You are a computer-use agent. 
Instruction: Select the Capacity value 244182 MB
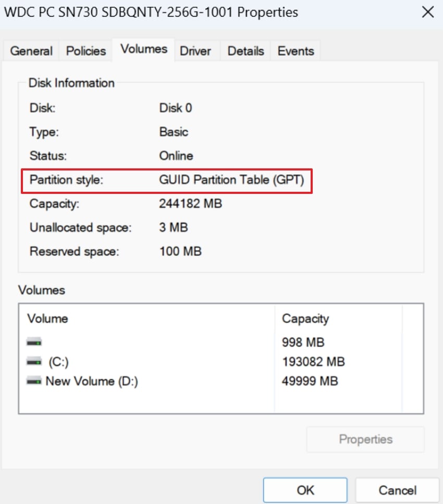point(191,204)
